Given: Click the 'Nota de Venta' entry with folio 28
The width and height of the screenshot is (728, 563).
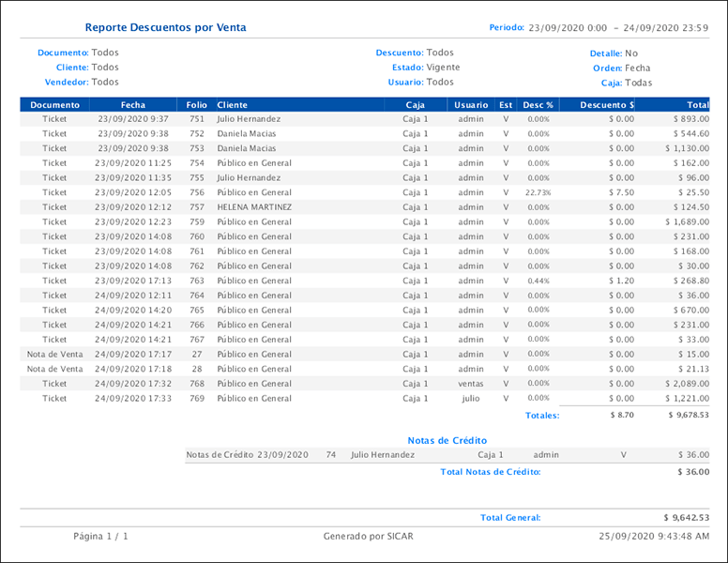Looking at the screenshot, I should point(54,370).
